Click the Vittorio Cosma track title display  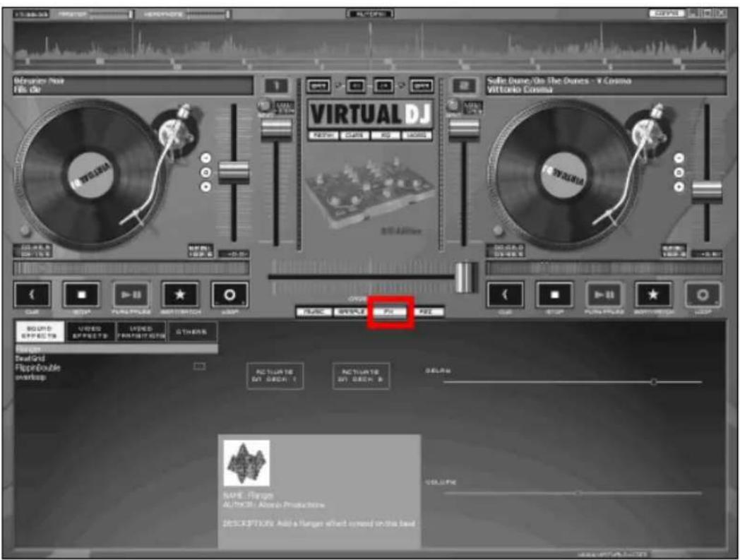click(x=607, y=85)
